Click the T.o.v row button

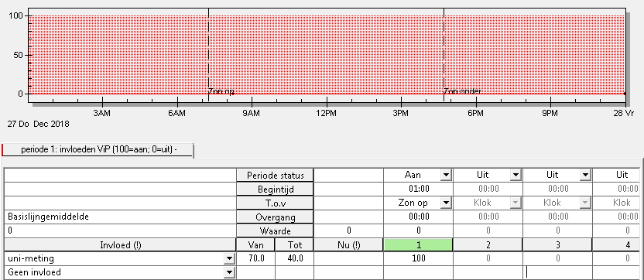point(276,203)
